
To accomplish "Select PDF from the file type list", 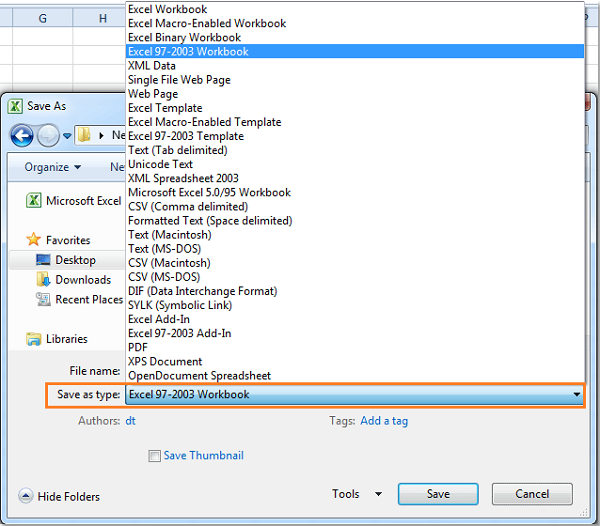I will (139, 347).
